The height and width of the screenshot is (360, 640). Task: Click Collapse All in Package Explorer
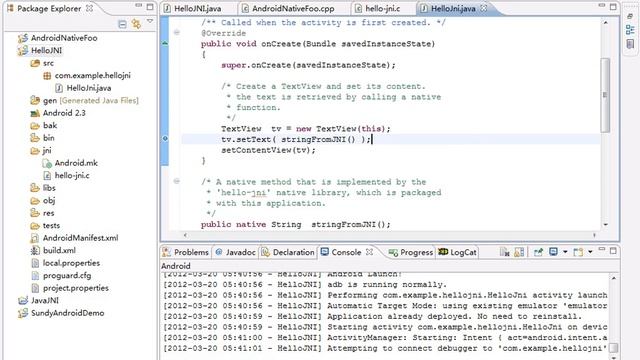point(122,24)
